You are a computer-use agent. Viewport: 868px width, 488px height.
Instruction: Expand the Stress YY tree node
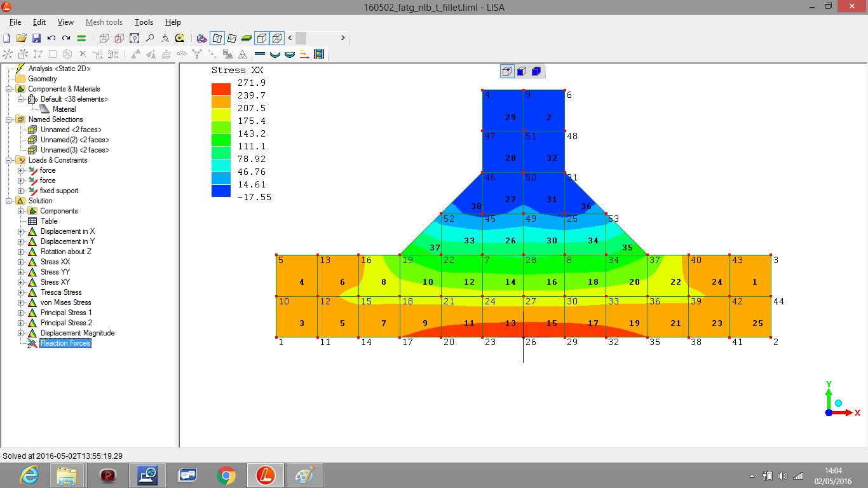(21, 272)
